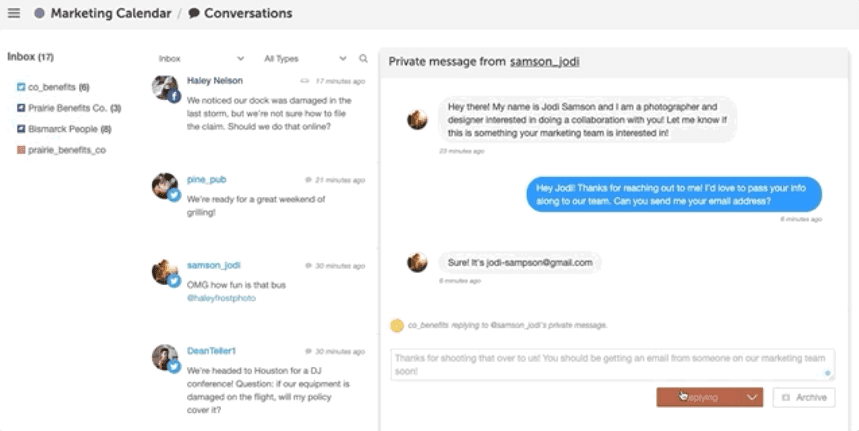Open DeanTeller1 conversation in list
The width and height of the screenshot is (859, 431).
[x=259, y=381]
